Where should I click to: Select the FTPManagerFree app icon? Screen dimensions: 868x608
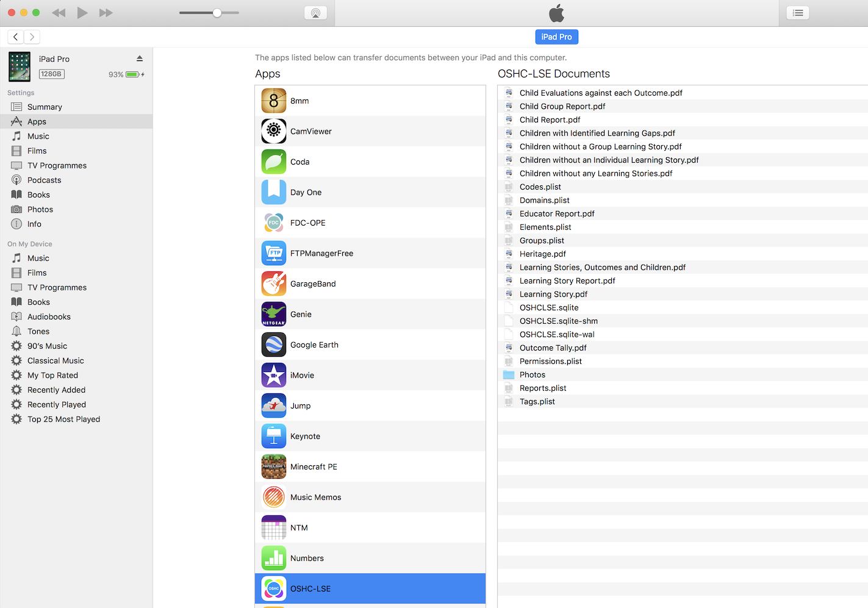point(274,253)
